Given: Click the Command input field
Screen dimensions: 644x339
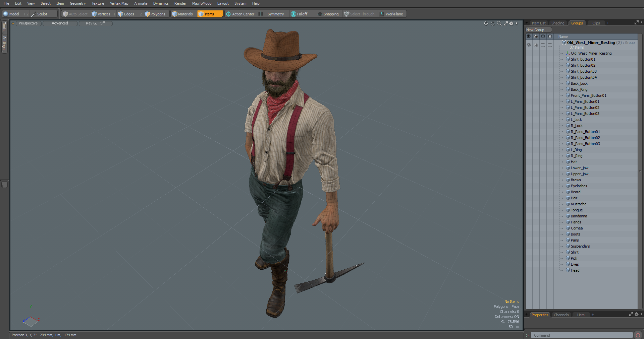Looking at the screenshot, I should click(x=582, y=335).
